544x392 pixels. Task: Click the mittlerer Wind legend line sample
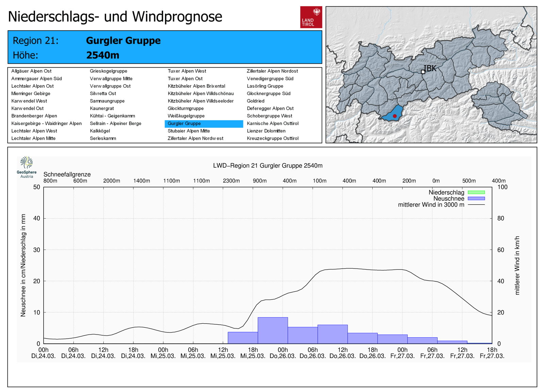point(476,205)
